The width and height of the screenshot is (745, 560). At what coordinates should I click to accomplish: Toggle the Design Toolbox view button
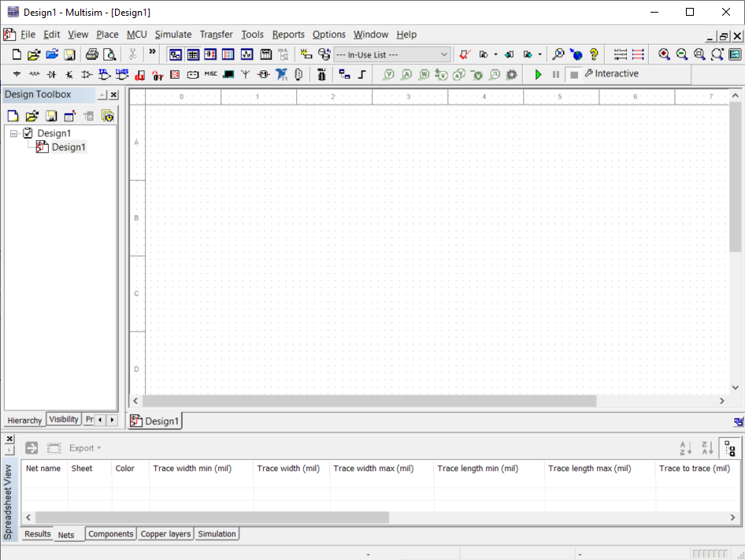pos(175,54)
